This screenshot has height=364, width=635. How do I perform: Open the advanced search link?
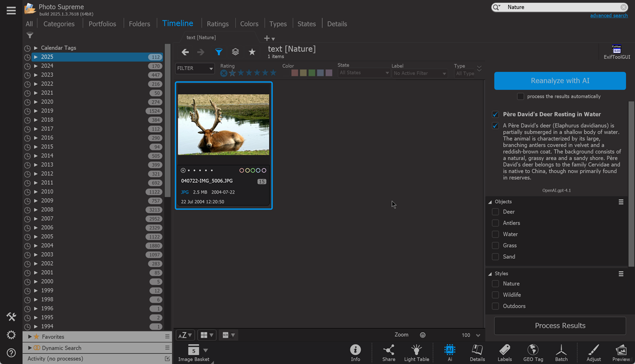pos(609,16)
